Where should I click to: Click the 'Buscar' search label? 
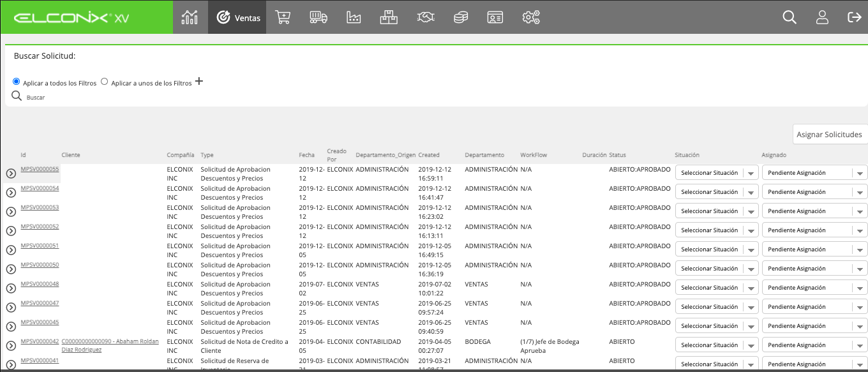[x=36, y=98]
